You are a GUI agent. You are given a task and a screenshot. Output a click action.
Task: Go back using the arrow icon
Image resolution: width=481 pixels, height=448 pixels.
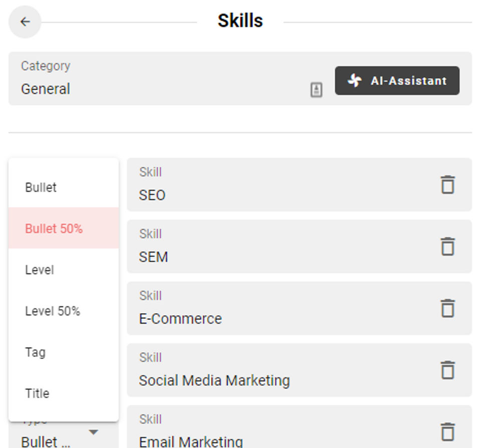click(x=25, y=22)
